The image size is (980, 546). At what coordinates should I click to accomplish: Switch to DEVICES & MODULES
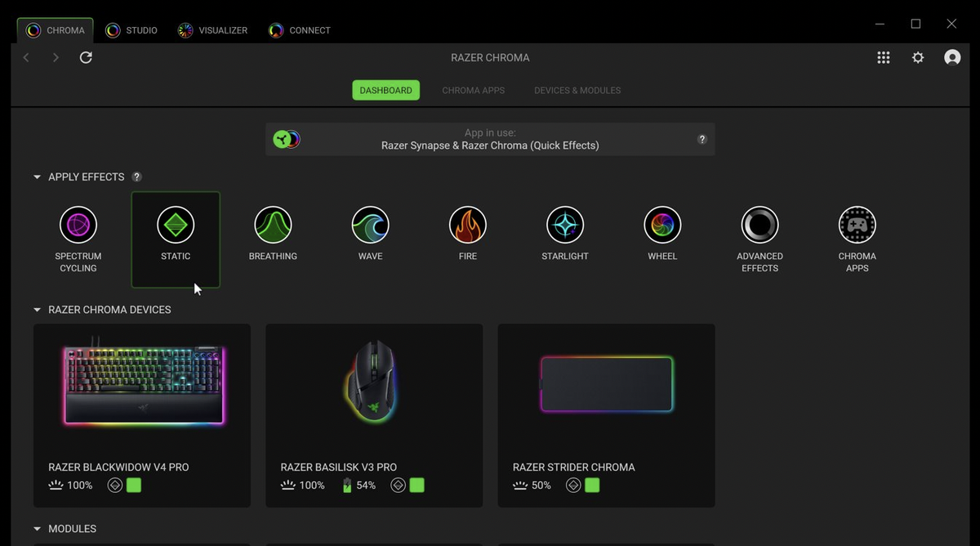[x=577, y=90]
